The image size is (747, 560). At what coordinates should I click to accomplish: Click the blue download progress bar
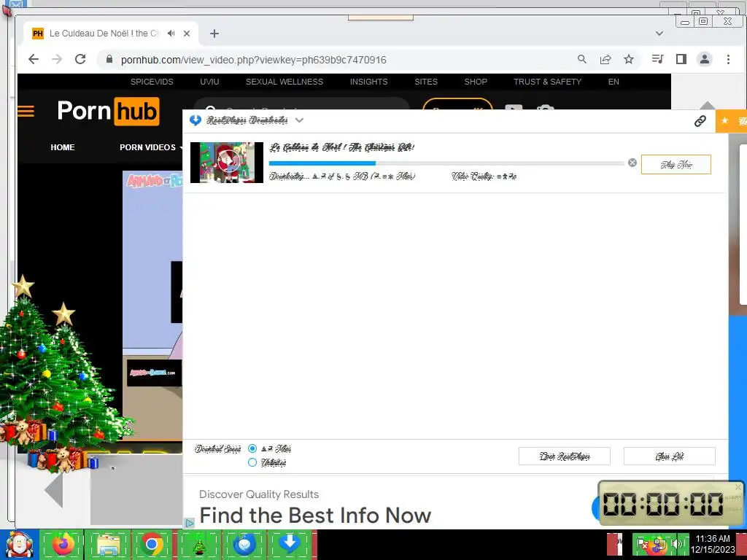pyautogui.click(x=446, y=163)
